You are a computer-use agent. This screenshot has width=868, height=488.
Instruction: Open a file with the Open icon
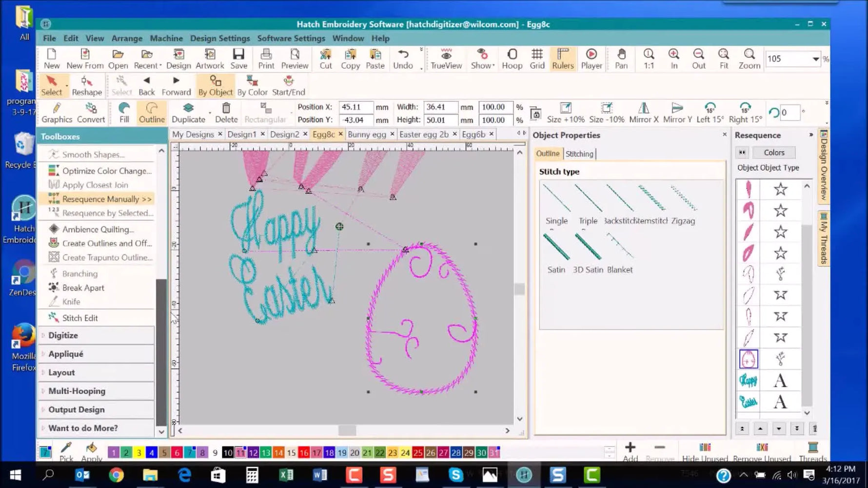tap(118, 59)
